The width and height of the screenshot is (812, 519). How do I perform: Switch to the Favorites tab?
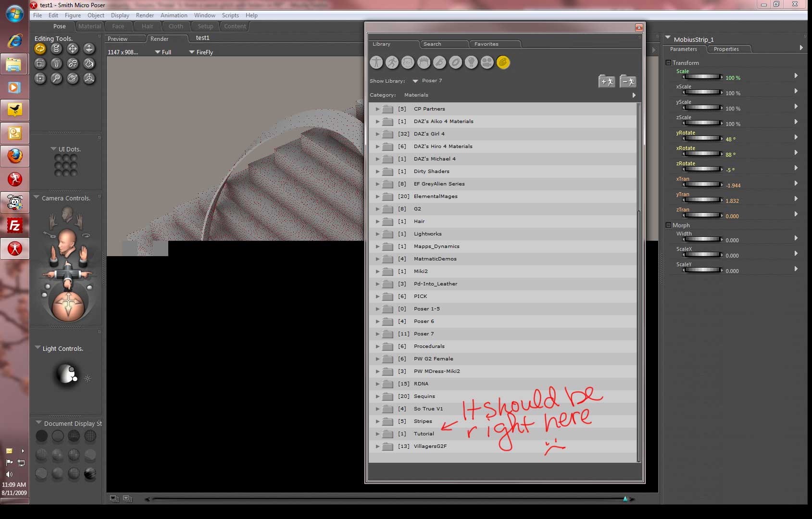coord(495,44)
